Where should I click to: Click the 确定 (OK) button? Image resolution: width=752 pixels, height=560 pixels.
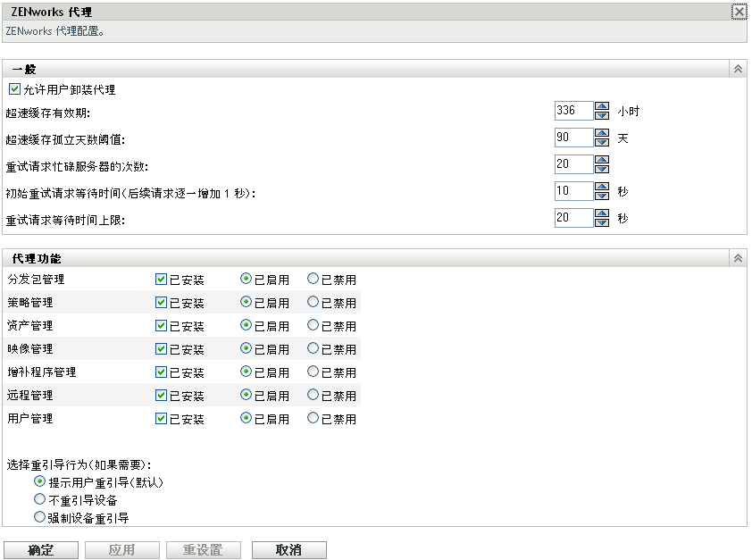coord(41,549)
